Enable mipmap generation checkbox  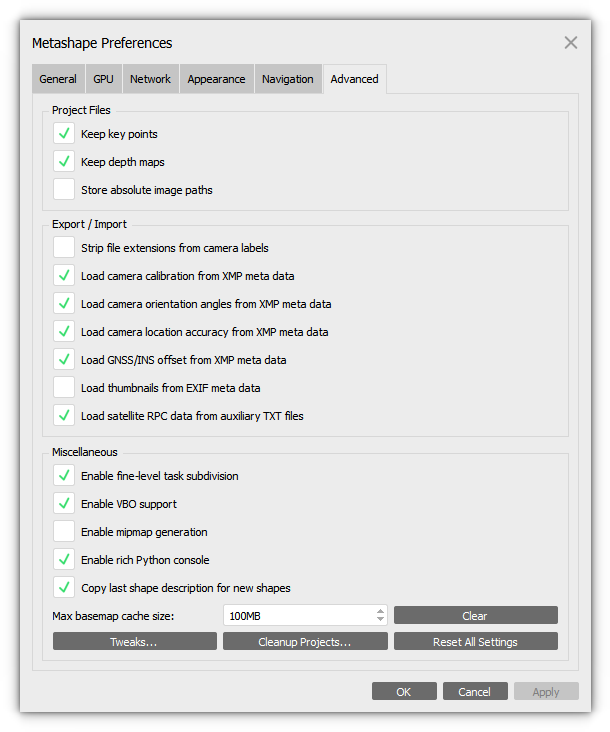[x=64, y=532]
